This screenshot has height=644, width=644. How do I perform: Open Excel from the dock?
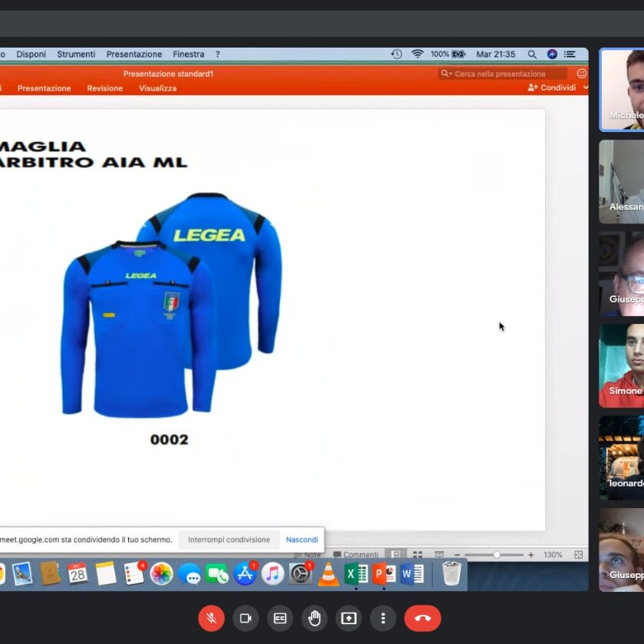[356, 573]
